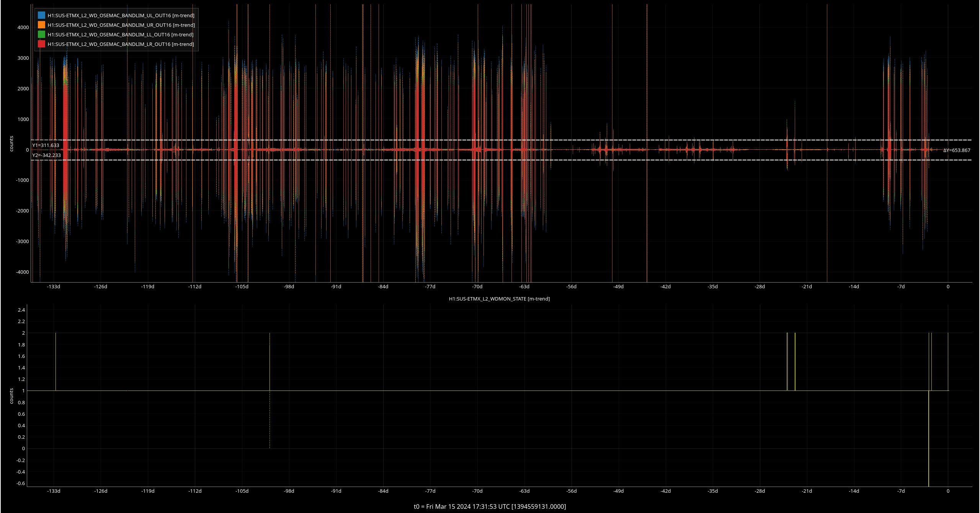
Task: Click the bottom plot's counts axis label
Action: [11, 396]
